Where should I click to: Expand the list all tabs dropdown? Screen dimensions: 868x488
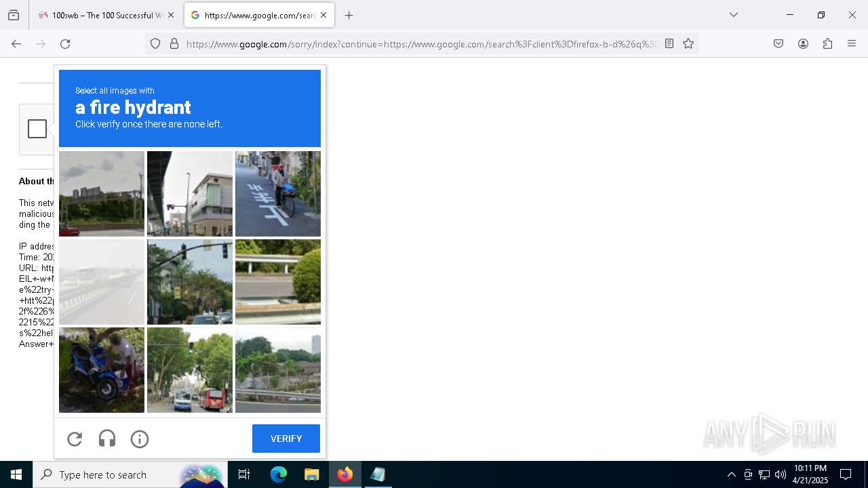[733, 15]
